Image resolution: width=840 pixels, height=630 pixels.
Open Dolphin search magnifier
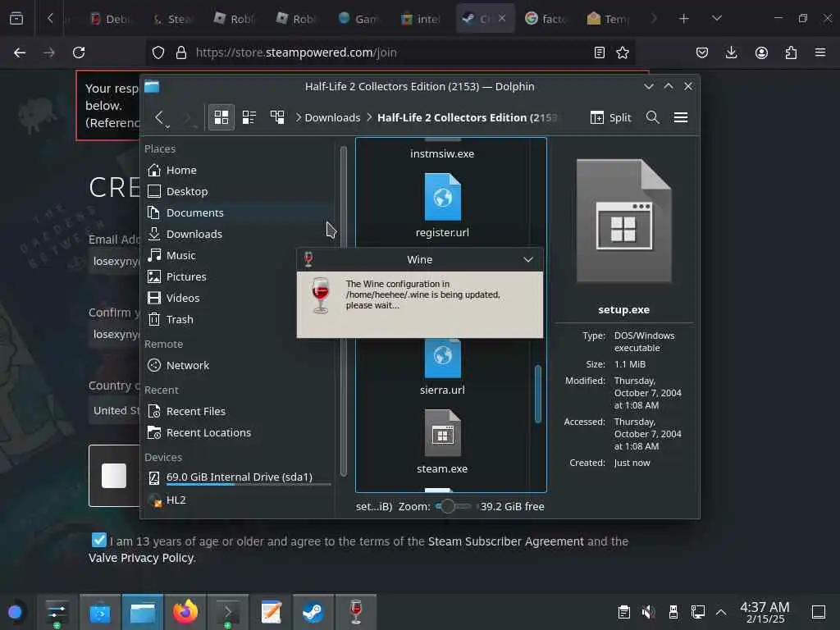click(652, 117)
